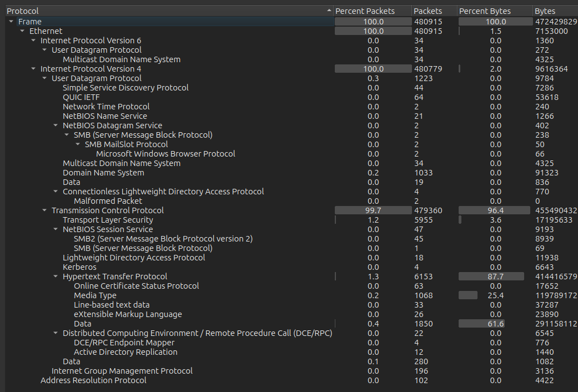Sort by the Percent Bytes column

pos(485,11)
